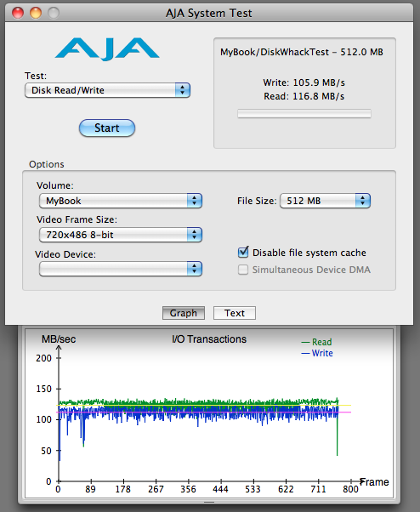Click the Write: 105.9 MB/s result

(x=304, y=82)
